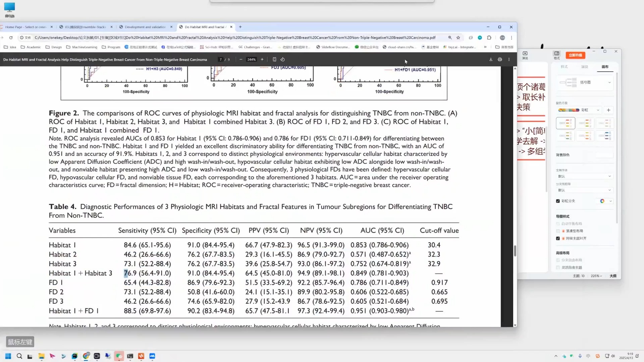Open the 所有书签 all bookmarks folder
Image resolution: width=644 pixels, height=362 pixels.
[504, 47]
